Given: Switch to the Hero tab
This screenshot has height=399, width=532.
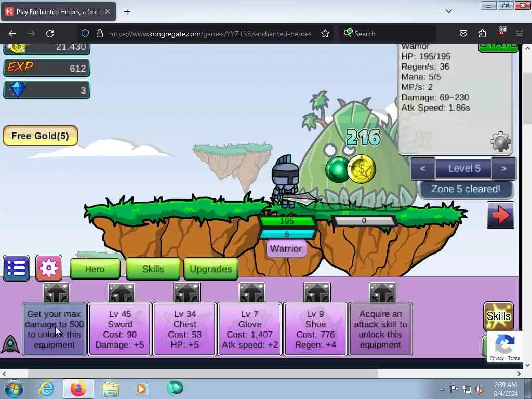Looking at the screenshot, I should tap(95, 269).
